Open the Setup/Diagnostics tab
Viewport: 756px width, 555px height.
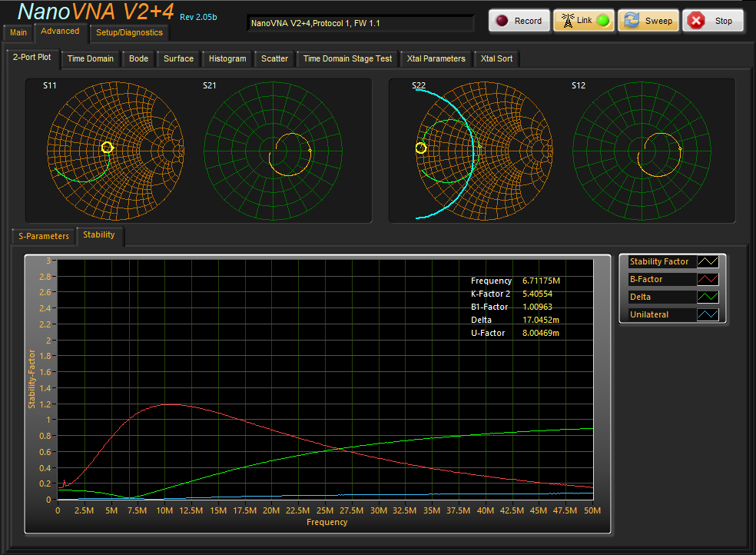[x=129, y=33]
